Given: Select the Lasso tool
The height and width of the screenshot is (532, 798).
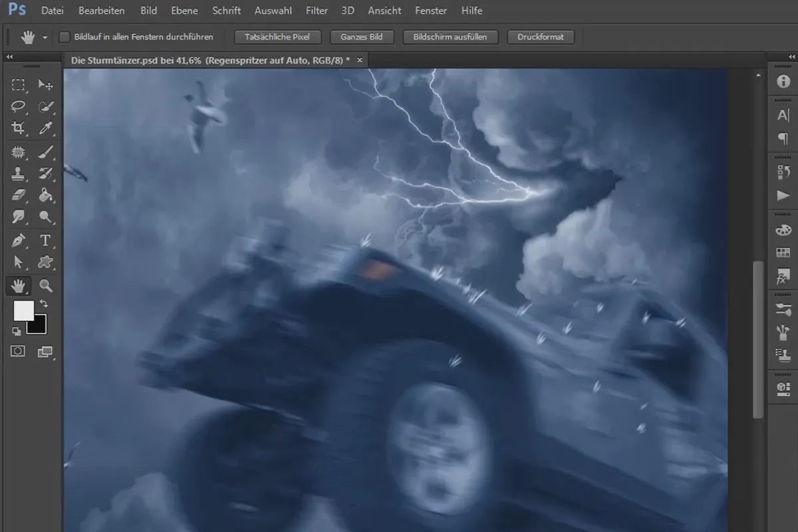Looking at the screenshot, I should [x=19, y=106].
